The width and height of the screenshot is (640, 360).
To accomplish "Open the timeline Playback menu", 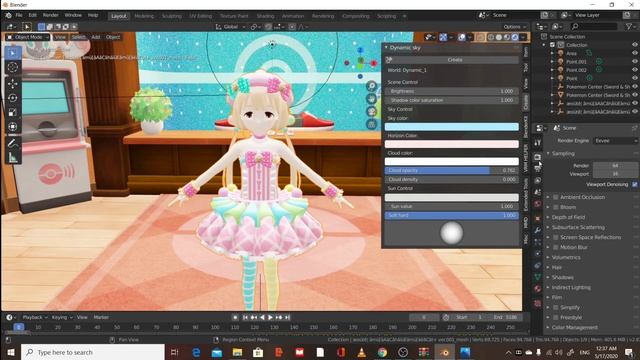I will point(35,317).
